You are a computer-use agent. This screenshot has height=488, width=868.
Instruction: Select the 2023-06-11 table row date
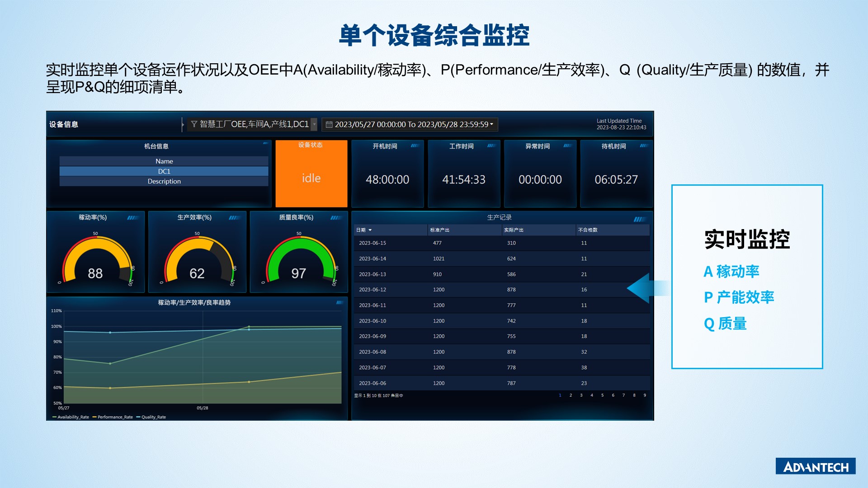click(373, 305)
